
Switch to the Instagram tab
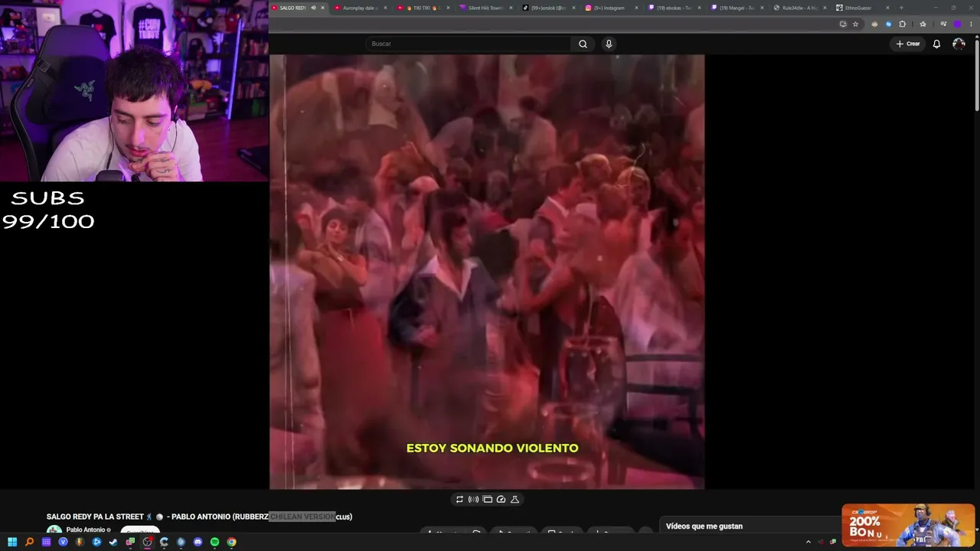click(x=611, y=8)
